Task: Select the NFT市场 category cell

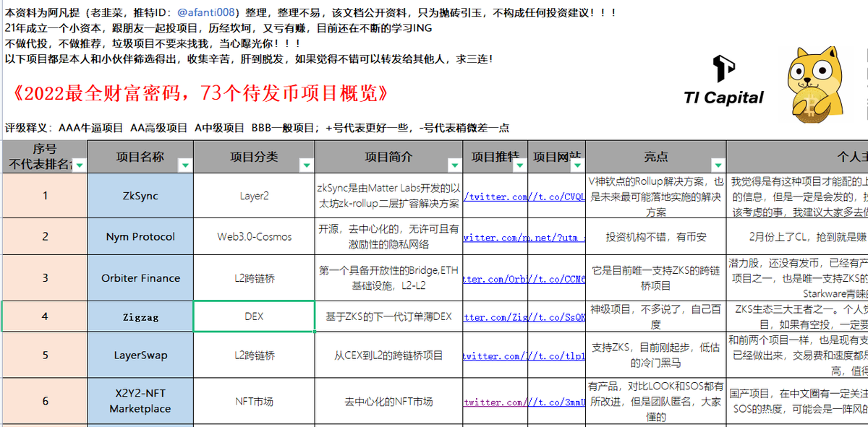Action: click(x=254, y=402)
